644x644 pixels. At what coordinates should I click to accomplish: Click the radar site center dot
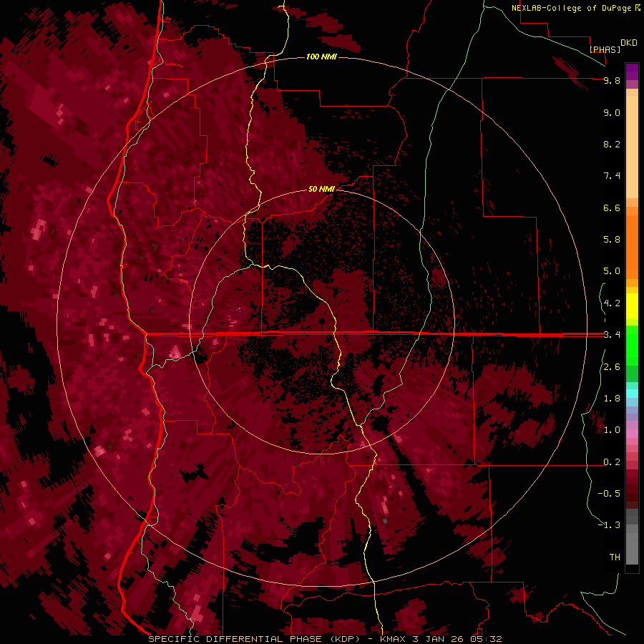click(323, 321)
